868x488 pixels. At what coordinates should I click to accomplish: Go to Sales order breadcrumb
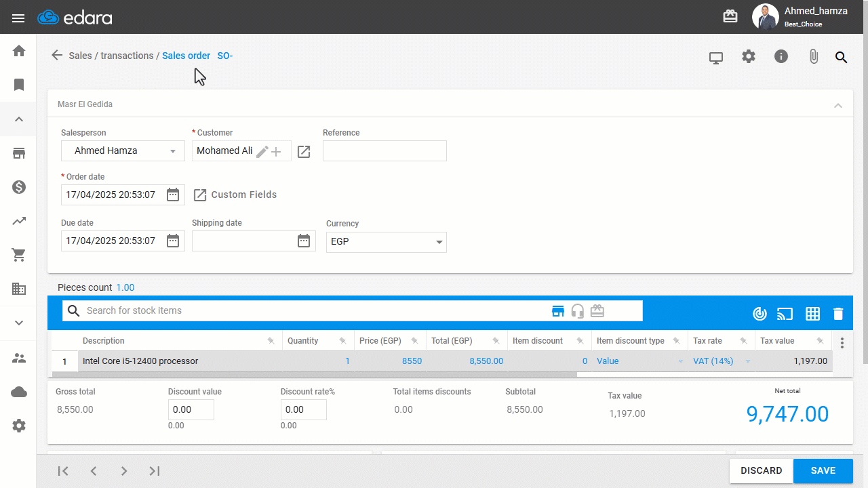coord(186,56)
